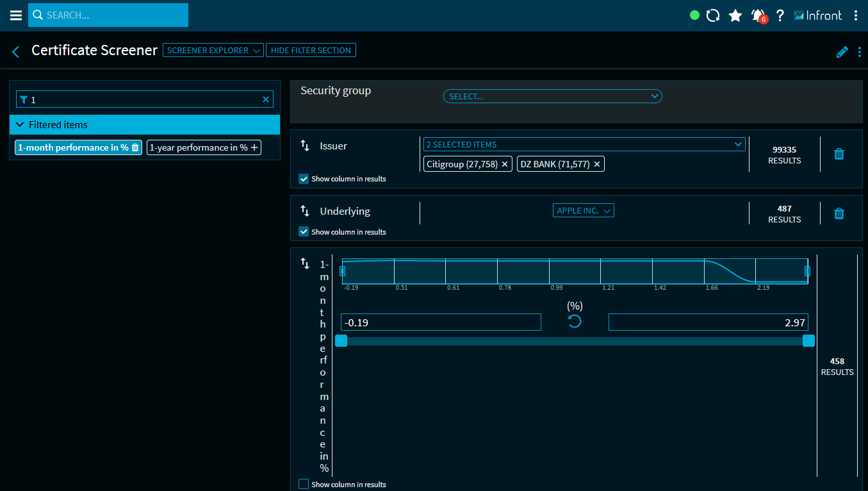The width and height of the screenshot is (868, 491).
Task: Click the right range slider handle
Action: (808, 340)
